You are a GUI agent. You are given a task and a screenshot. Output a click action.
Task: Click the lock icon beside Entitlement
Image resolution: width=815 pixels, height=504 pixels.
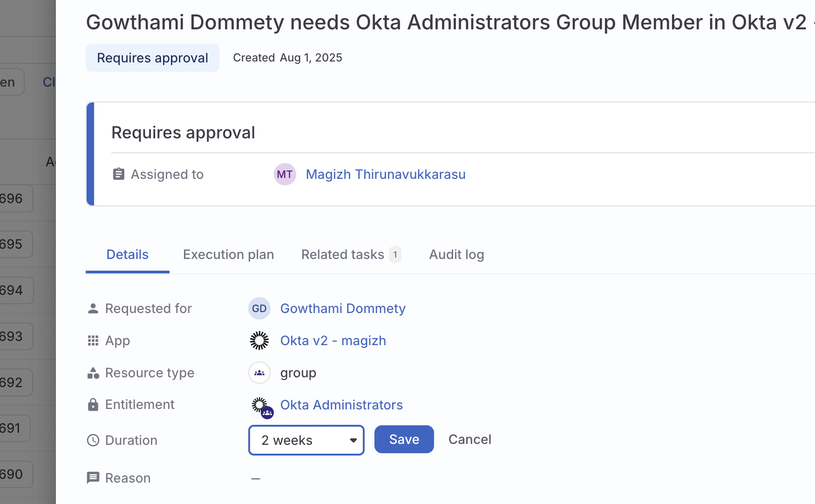click(93, 405)
